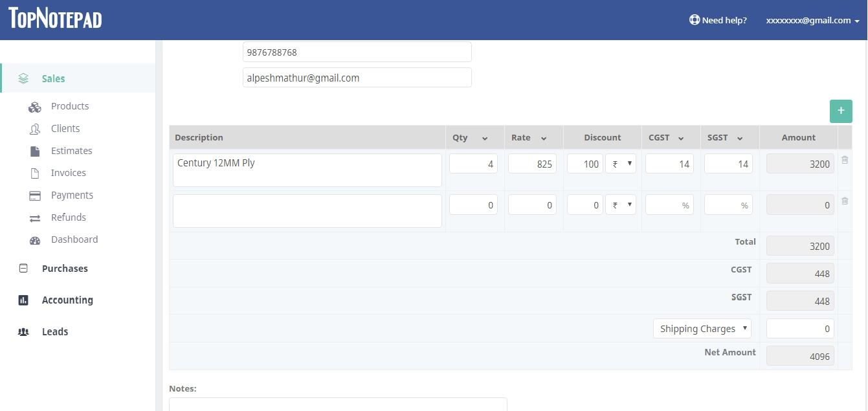This screenshot has width=868, height=411.
Task: Click the Clients person icon in sidebar
Action: pos(35,129)
